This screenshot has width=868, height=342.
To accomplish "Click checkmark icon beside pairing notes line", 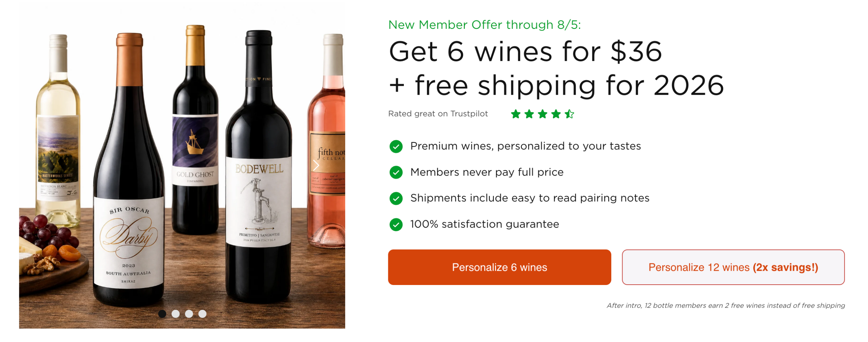I will click(x=396, y=198).
